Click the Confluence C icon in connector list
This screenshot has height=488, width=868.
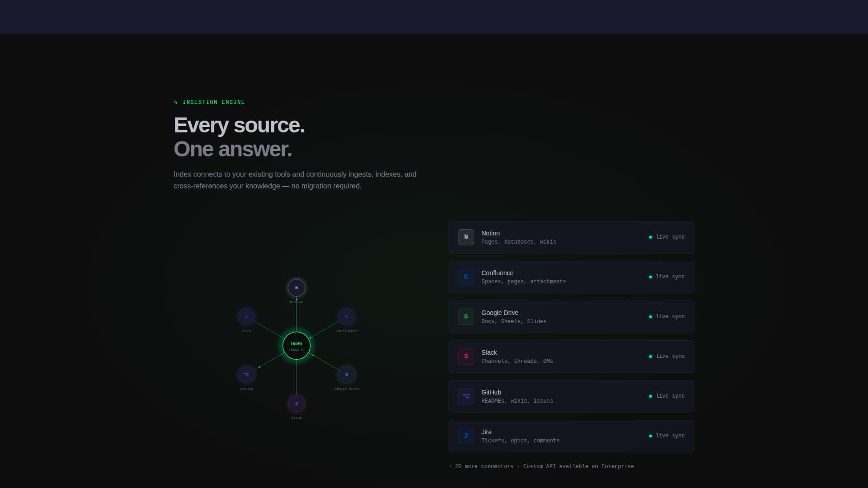coord(466,277)
